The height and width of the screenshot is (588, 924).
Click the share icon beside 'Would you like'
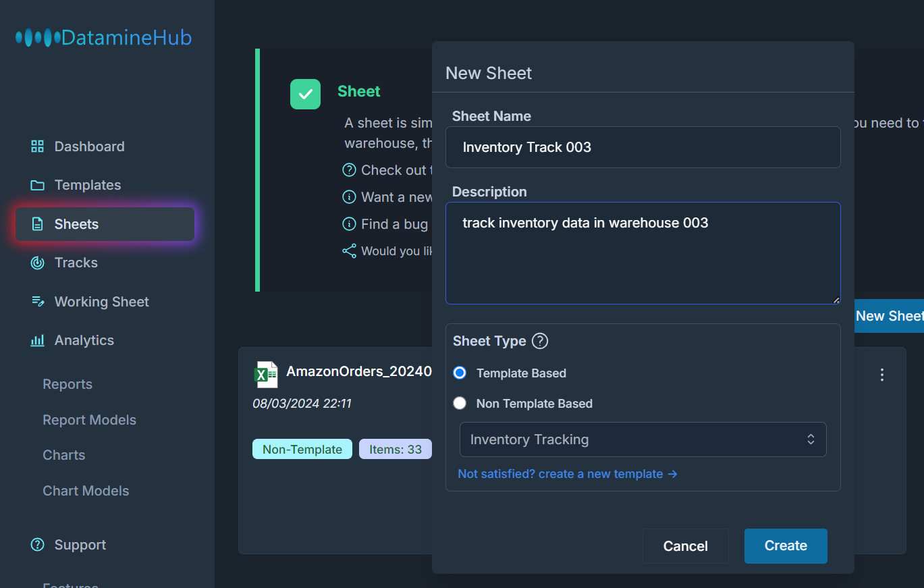pyautogui.click(x=349, y=251)
